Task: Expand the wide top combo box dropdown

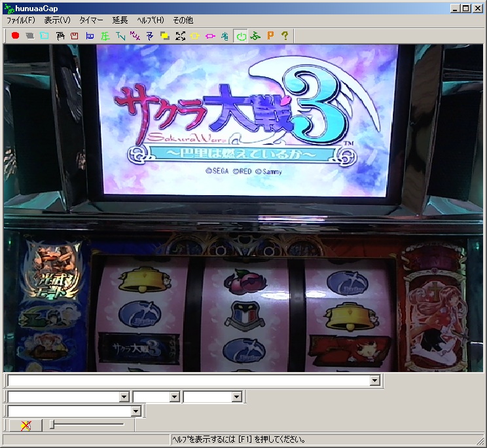Action: [375, 381]
